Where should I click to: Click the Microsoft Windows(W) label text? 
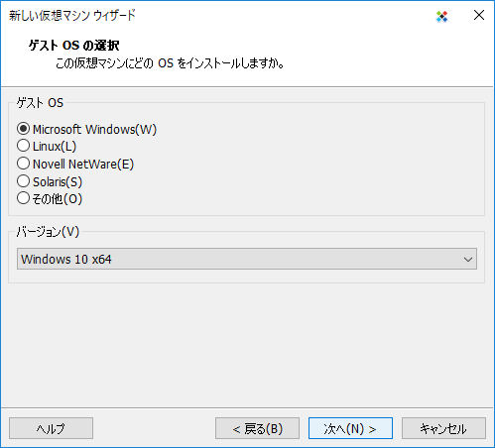[x=94, y=129]
